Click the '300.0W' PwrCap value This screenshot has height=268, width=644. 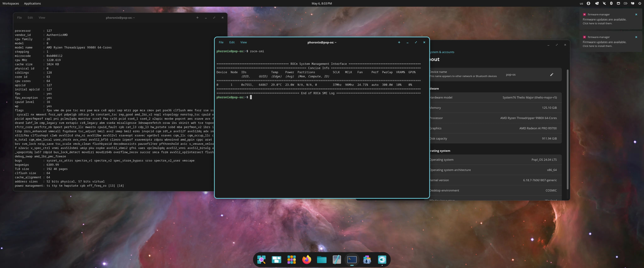click(387, 85)
